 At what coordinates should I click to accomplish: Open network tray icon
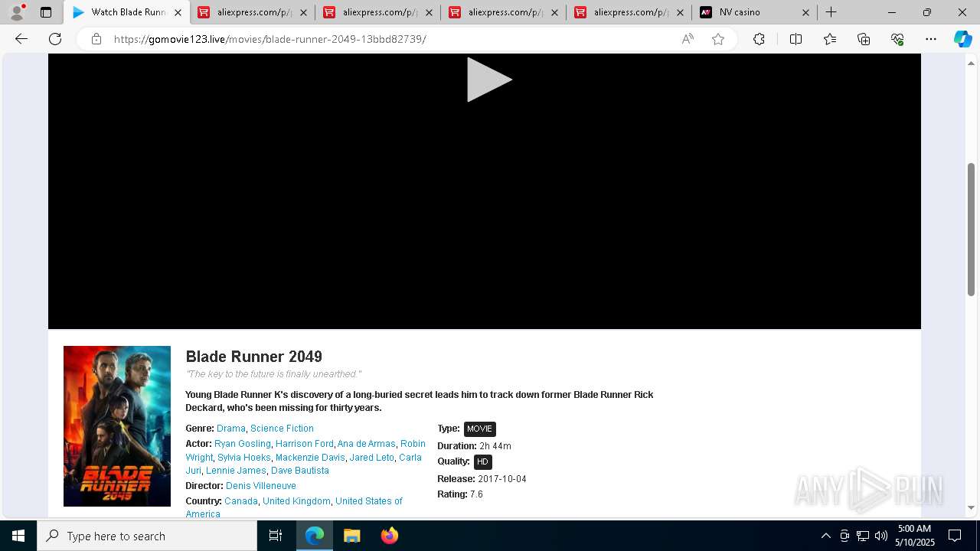coord(862,536)
